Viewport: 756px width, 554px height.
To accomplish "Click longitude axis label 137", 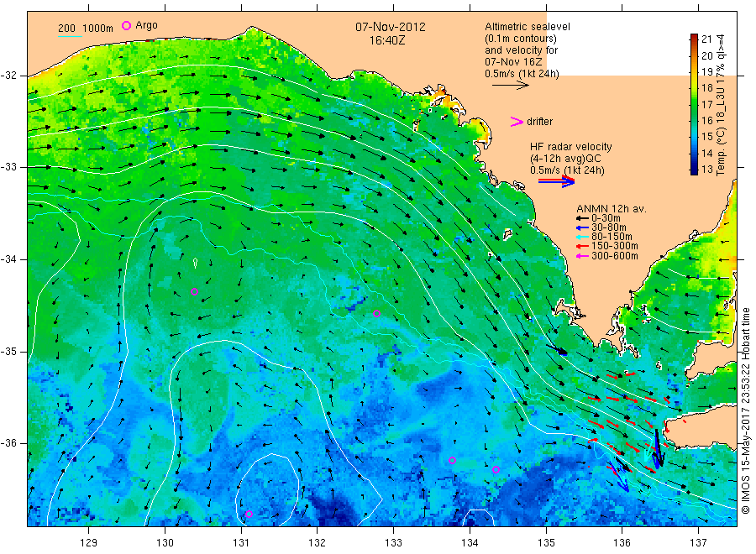I will (699, 543).
